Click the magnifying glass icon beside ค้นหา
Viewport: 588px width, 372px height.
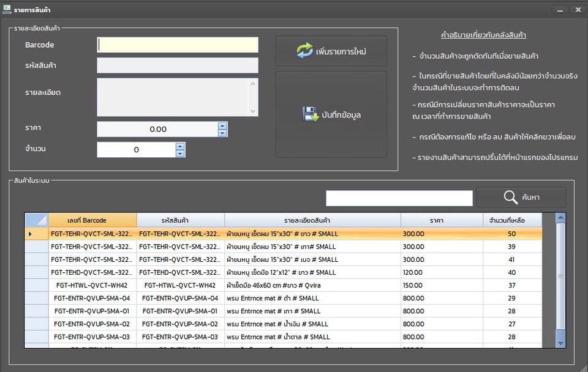(x=511, y=197)
